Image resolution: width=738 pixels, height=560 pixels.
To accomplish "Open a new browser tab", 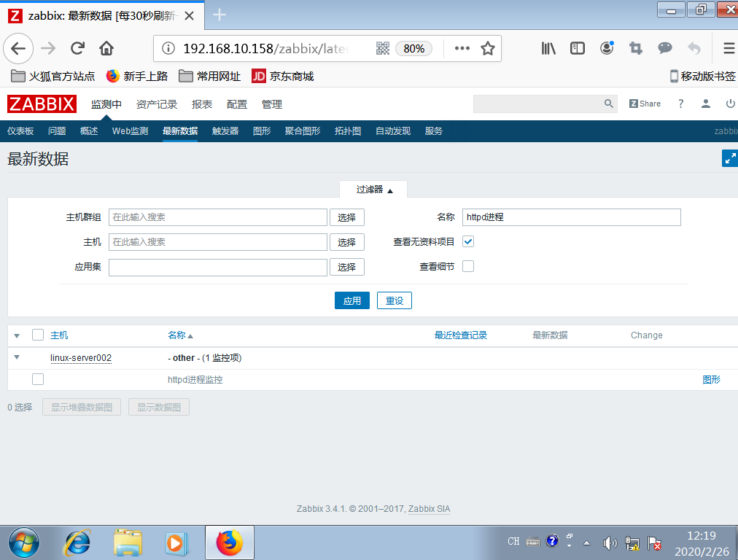I will 220,15.
